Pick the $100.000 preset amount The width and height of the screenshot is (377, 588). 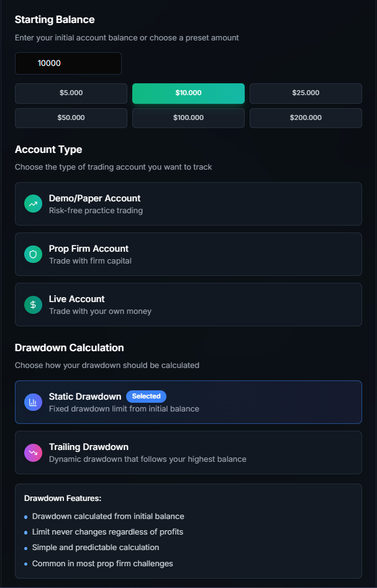(x=188, y=117)
